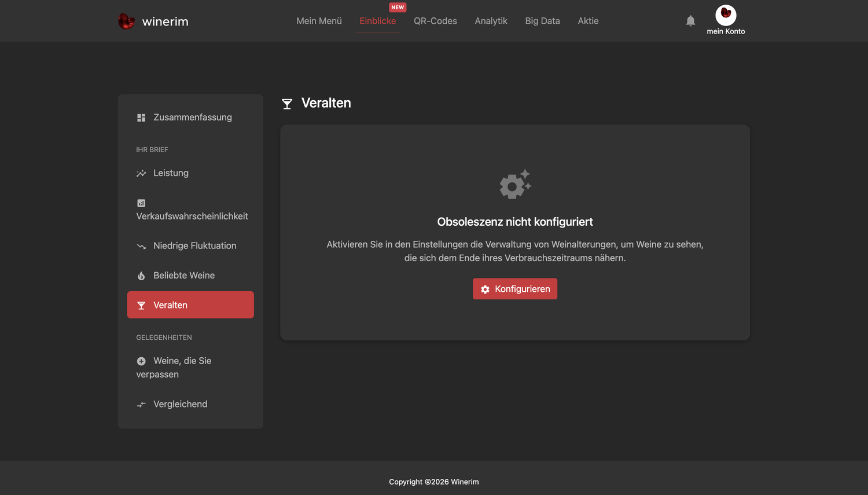
Task: Click the Leistung chart icon
Action: (141, 173)
